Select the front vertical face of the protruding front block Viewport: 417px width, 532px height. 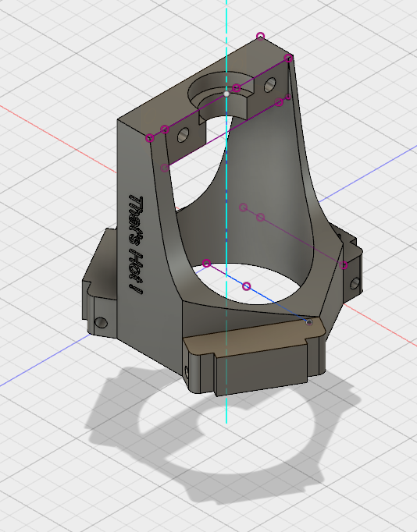coord(262,371)
